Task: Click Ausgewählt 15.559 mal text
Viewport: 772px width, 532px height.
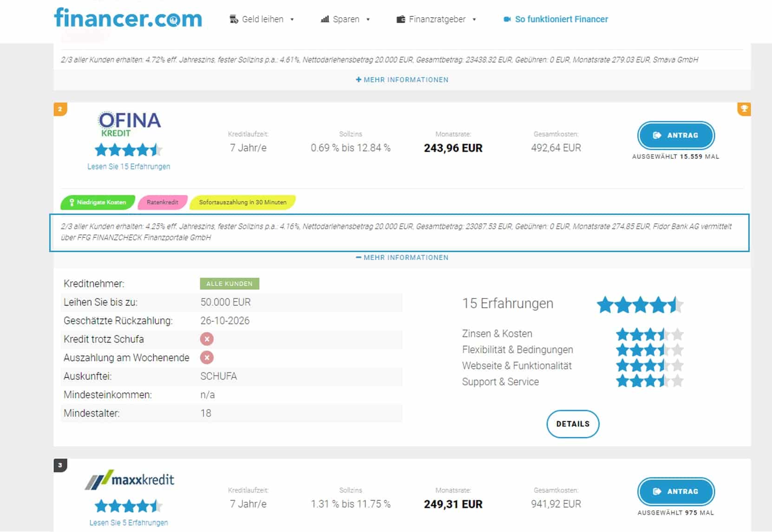Action: point(675,157)
